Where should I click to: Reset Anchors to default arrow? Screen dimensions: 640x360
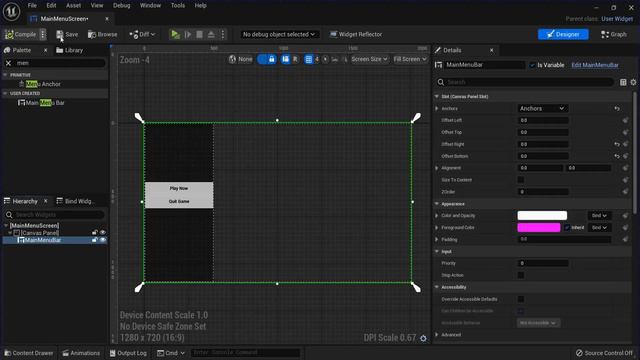[617, 109]
